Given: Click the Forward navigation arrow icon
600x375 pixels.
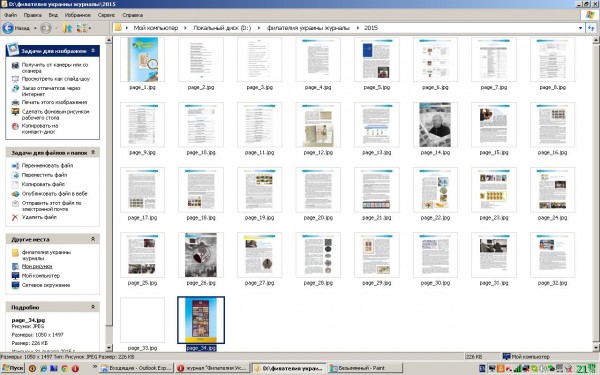Looking at the screenshot, I should click(x=46, y=28).
